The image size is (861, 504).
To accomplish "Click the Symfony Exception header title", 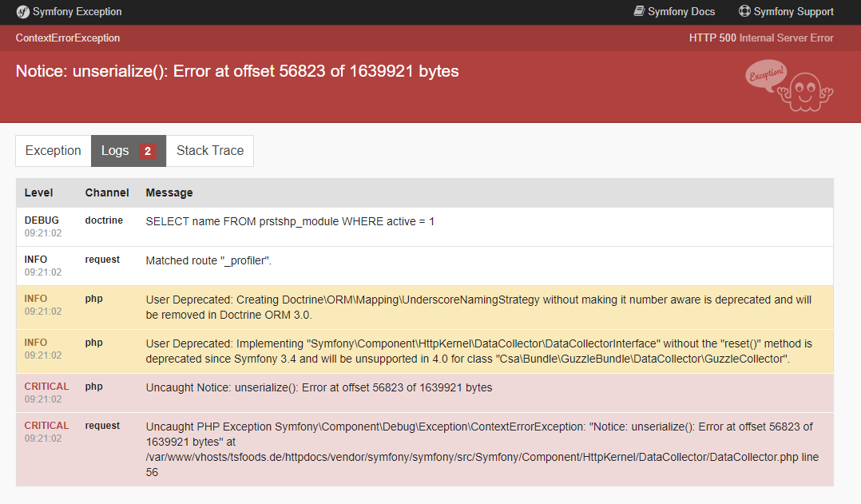I will coord(77,12).
